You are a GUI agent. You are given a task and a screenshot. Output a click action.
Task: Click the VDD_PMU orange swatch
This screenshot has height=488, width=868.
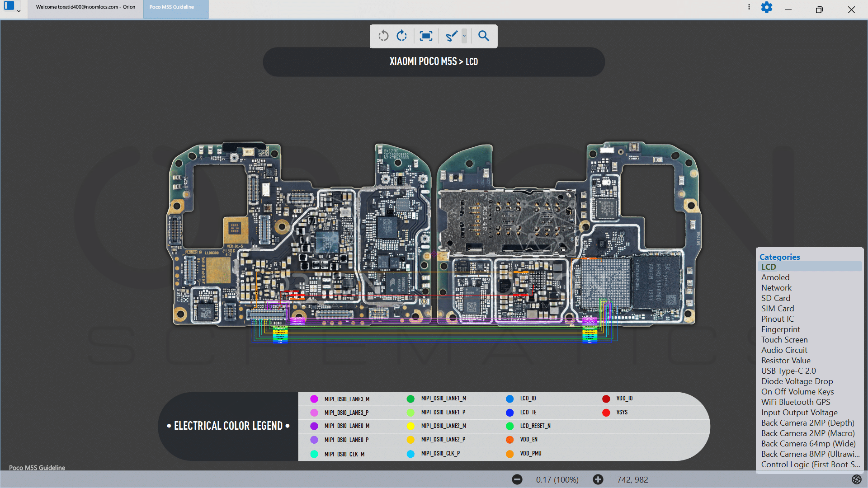click(510, 454)
